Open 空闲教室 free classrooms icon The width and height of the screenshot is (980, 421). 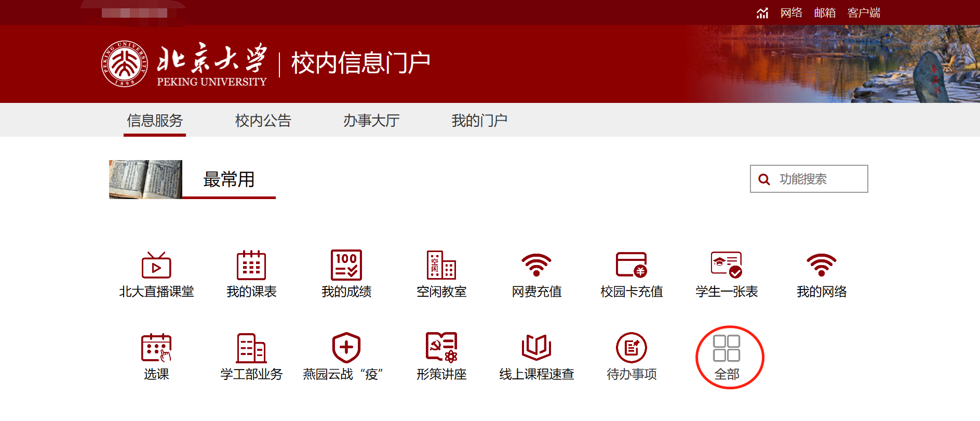[441, 266]
